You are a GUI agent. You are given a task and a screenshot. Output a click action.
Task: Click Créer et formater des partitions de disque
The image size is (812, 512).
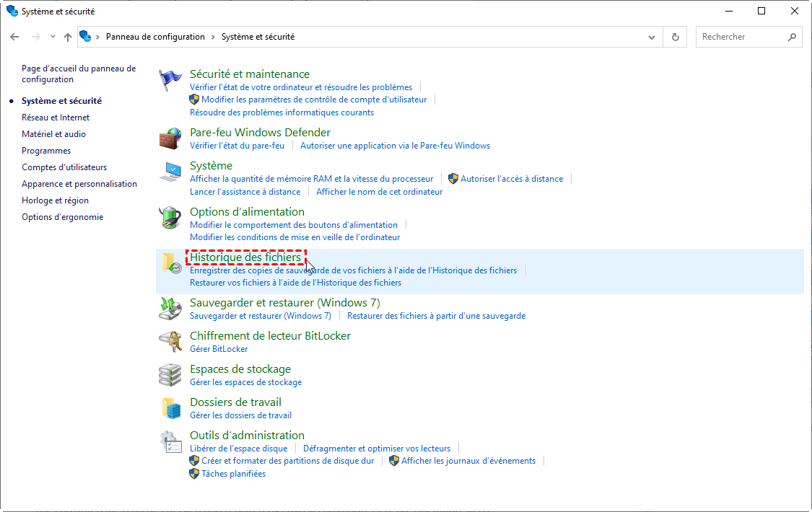287,461
